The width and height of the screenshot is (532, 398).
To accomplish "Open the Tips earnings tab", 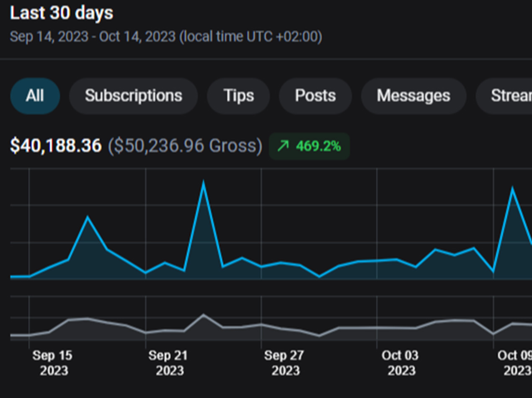I will click(x=238, y=96).
